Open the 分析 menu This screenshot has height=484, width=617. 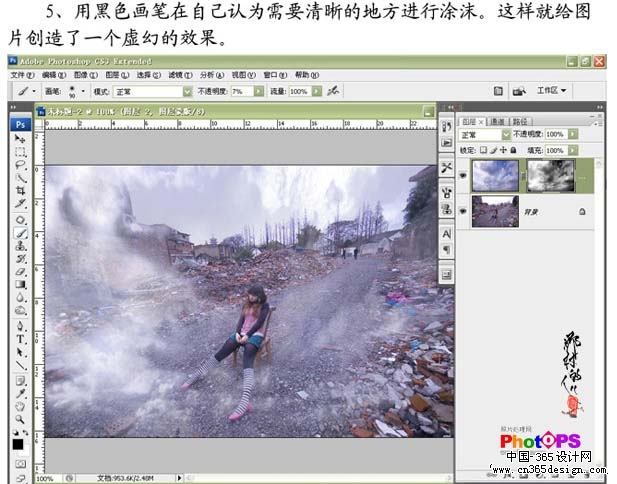tap(212, 75)
